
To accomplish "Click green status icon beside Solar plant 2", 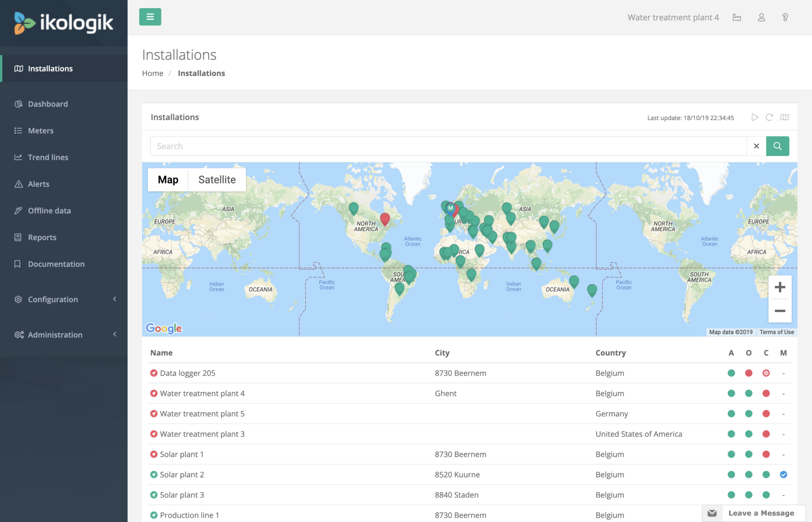I will [x=154, y=474].
